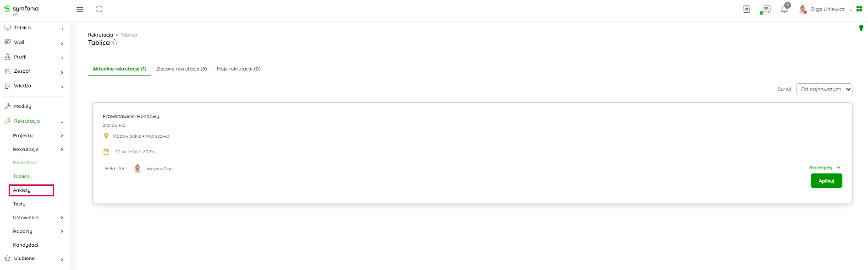
Task: Switch to the Zlecone rekrutacje tab
Action: tap(182, 69)
